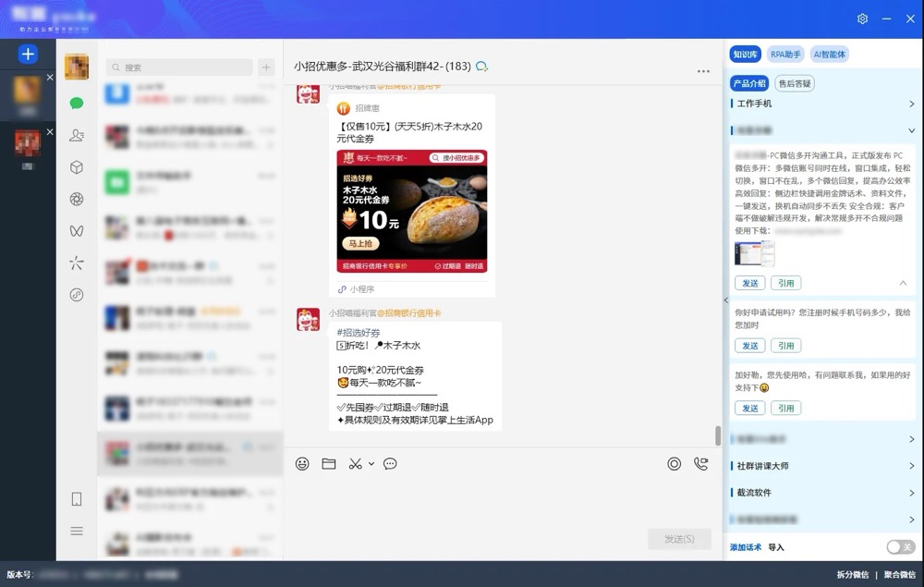Open the 木子木水 10元 coupon image card
924x587 pixels.
pyautogui.click(x=412, y=211)
